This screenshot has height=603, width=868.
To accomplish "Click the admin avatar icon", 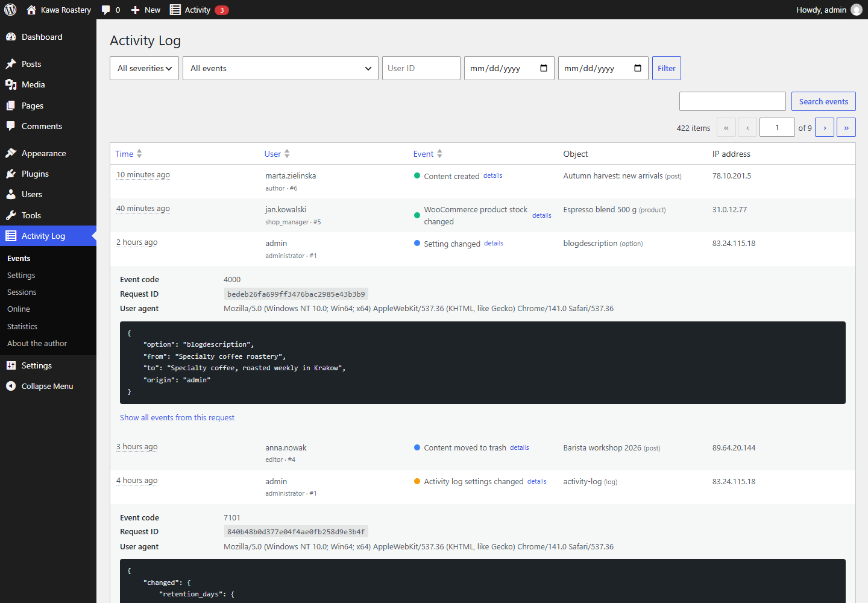I will (857, 10).
